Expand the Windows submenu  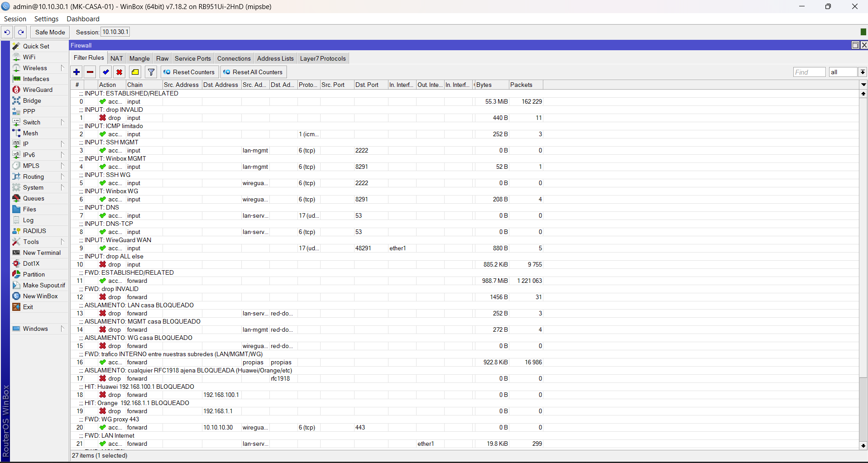(62, 329)
